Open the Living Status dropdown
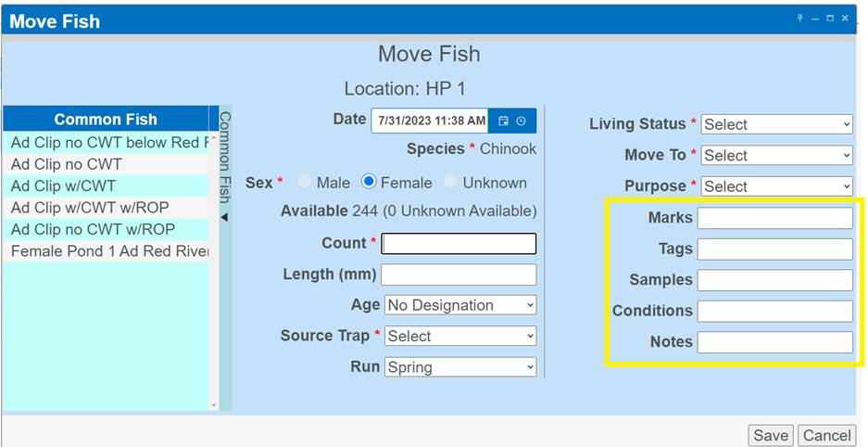Image resolution: width=868 pixels, height=447 pixels. (776, 124)
